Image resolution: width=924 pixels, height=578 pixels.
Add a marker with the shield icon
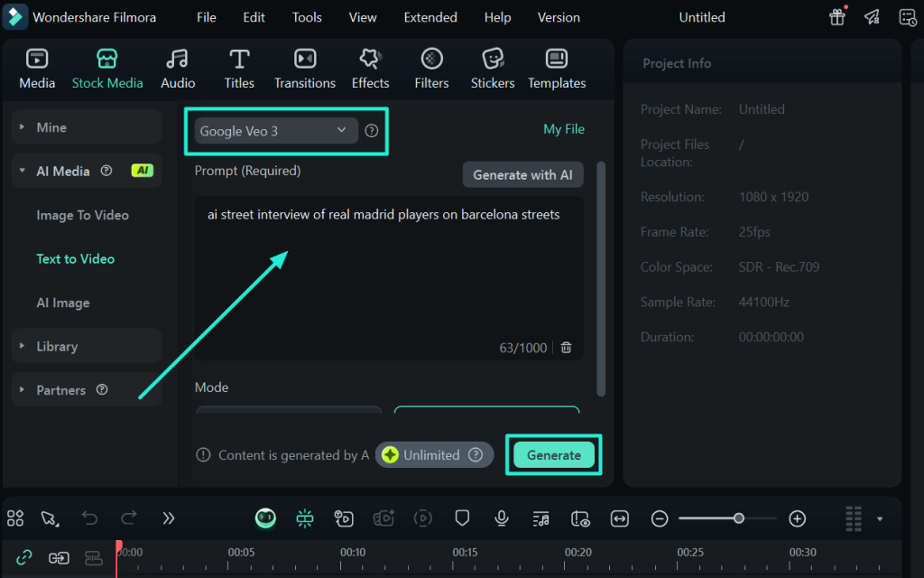click(x=462, y=518)
